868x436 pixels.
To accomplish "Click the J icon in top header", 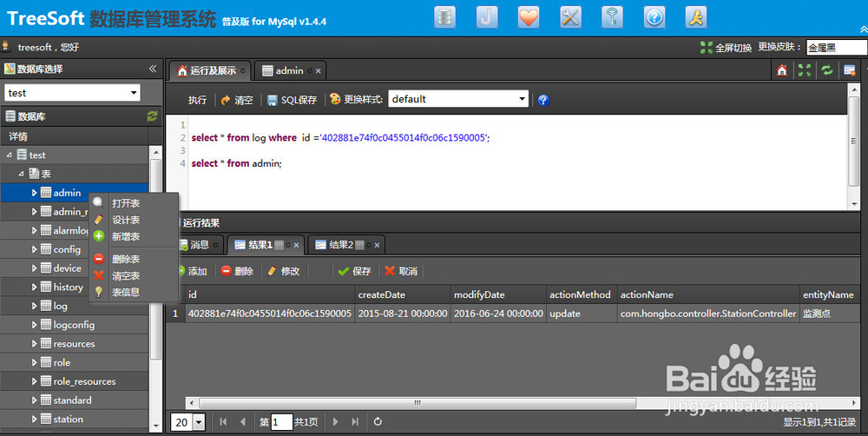I will coord(487,17).
